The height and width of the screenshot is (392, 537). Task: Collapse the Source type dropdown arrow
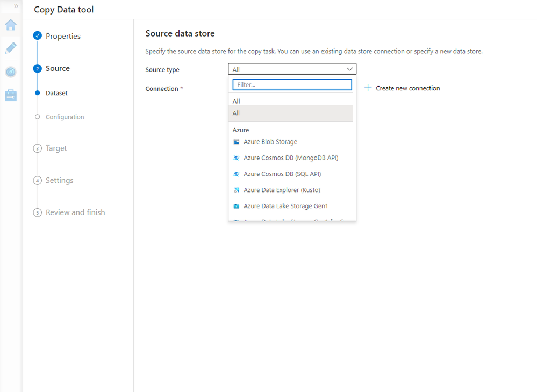coord(349,69)
